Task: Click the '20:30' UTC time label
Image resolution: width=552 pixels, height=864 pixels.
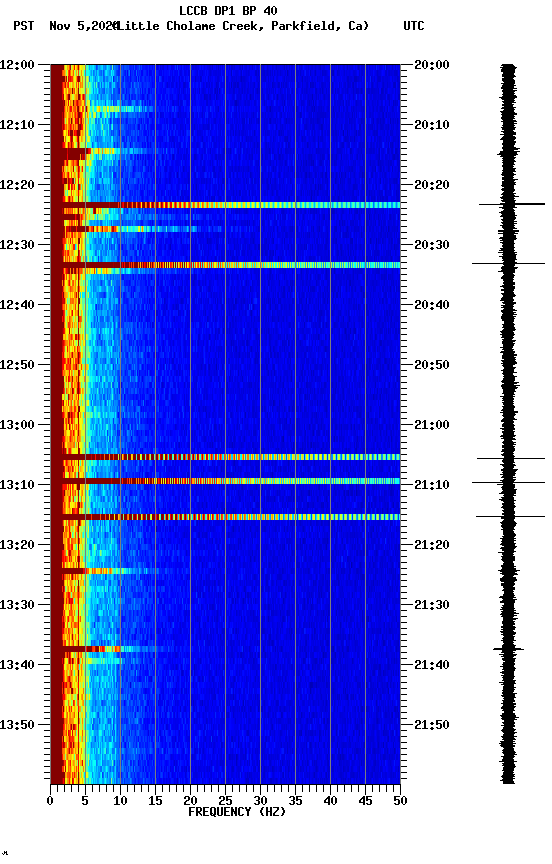Action: [x=432, y=245]
